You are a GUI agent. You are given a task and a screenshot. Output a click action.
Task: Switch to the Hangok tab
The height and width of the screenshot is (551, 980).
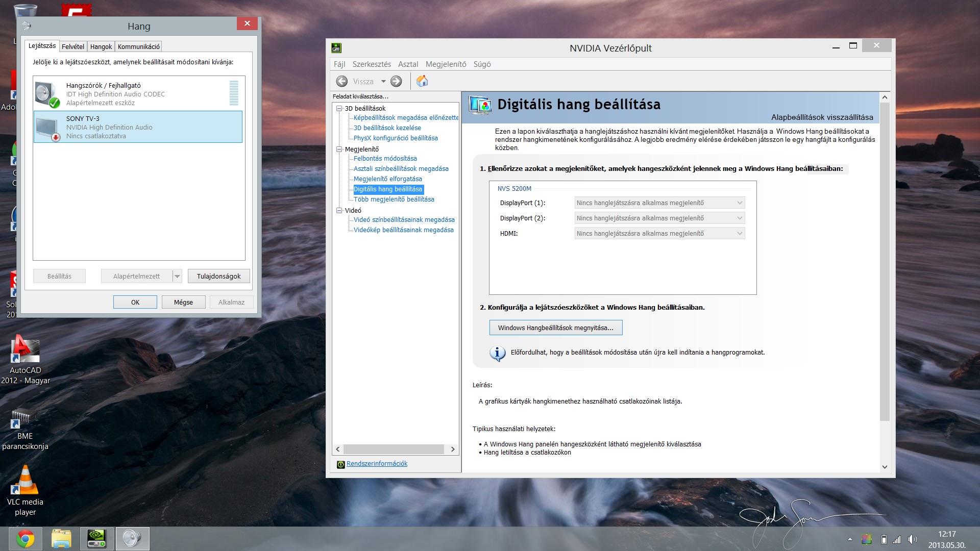click(101, 46)
